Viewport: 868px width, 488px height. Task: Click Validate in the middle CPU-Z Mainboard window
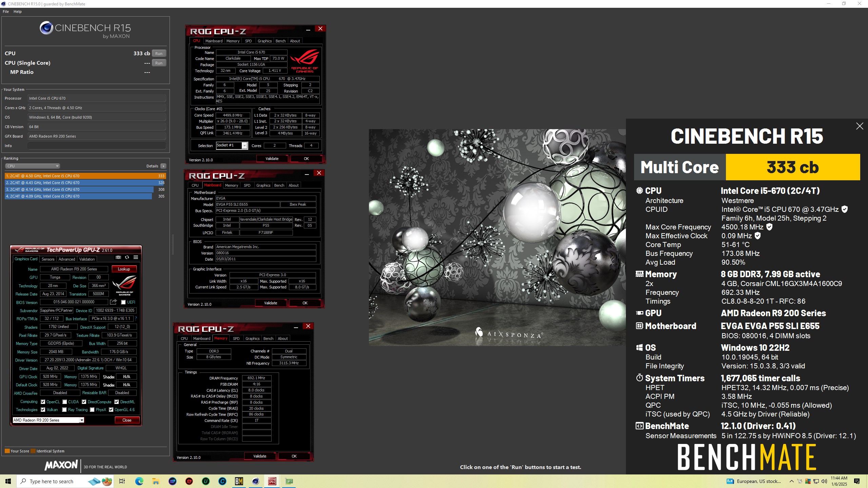pos(271,303)
